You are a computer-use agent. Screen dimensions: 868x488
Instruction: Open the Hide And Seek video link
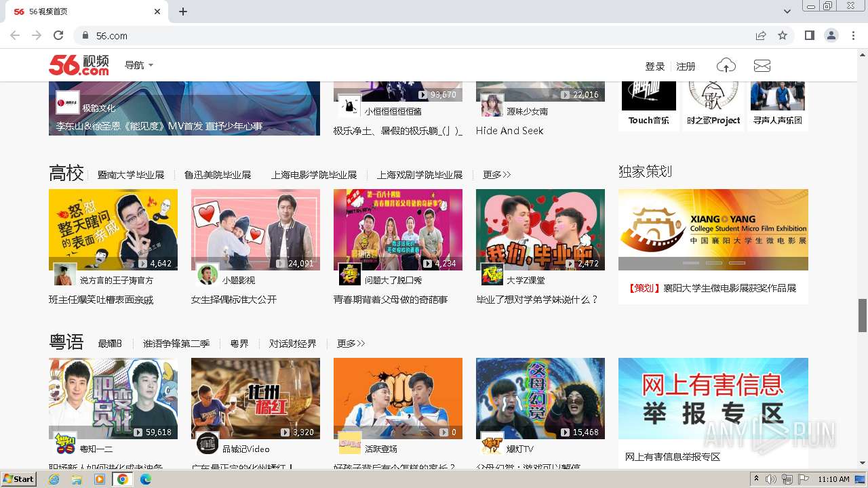coord(510,131)
